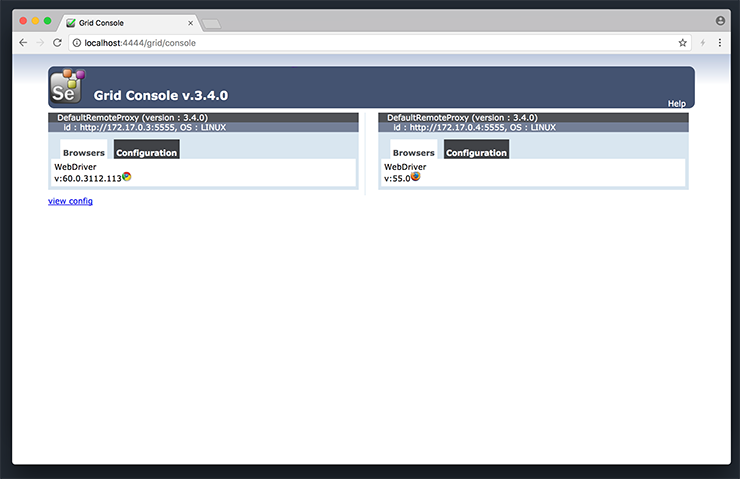
Task: Click the lightning bolt extension icon
Action: [703, 43]
